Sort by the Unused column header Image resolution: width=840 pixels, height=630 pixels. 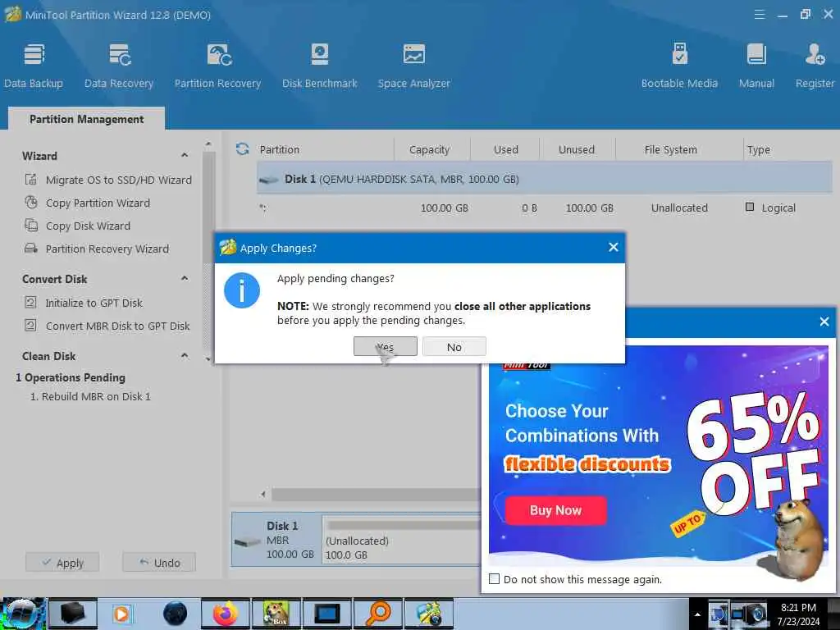coord(577,149)
